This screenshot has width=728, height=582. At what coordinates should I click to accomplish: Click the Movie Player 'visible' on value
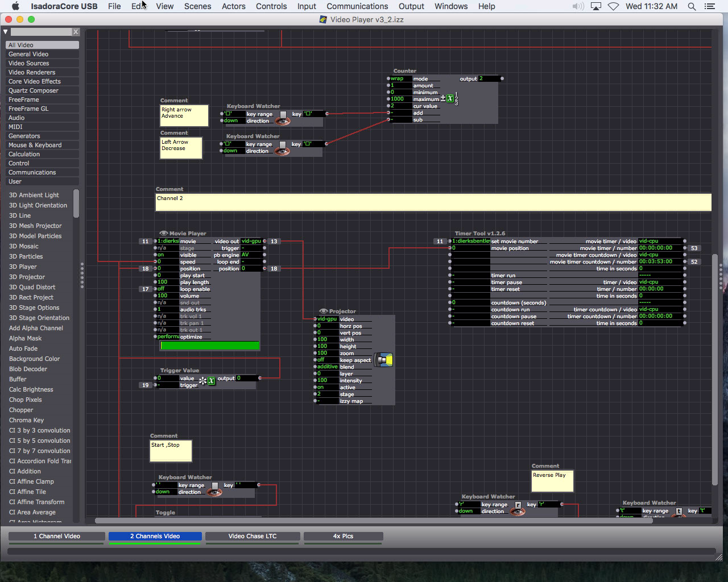click(167, 255)
